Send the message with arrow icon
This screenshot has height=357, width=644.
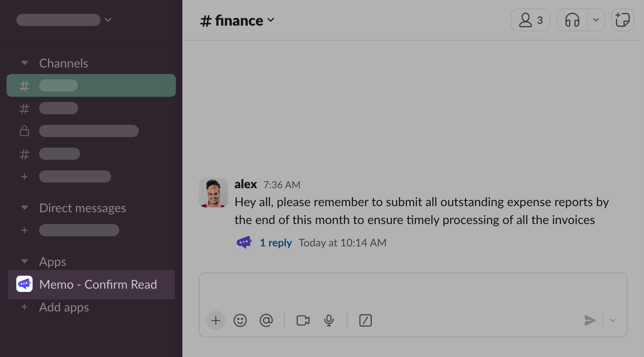pyautogui.click(x=590, y=320)
